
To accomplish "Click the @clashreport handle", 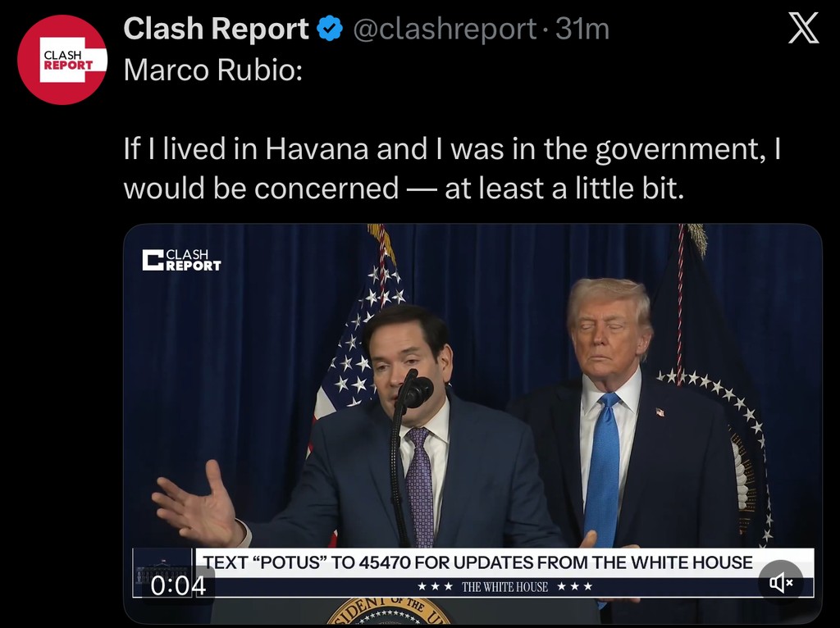I will 445,30.
